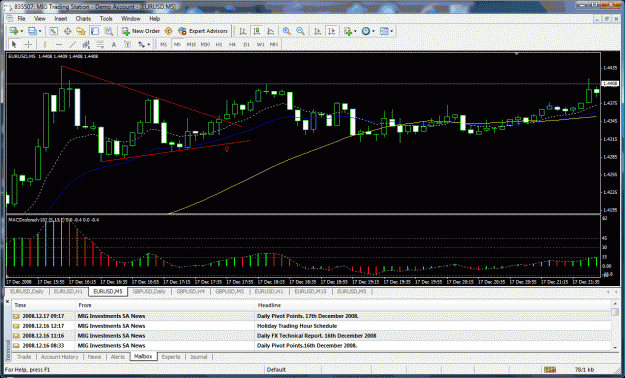This screenshot has width=625, height=378.
Task: Switch to Candlesticks chart display
Action: click(256, 31)
